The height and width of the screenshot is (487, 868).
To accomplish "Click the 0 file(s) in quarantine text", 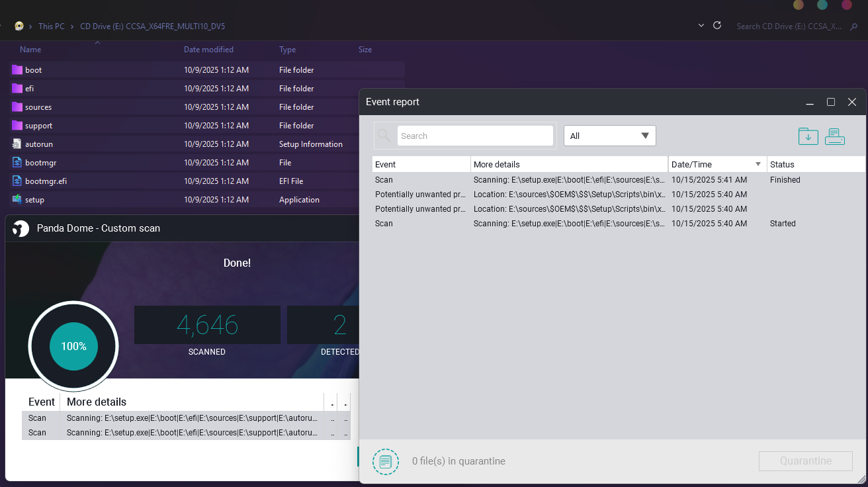I will [458, 461].
